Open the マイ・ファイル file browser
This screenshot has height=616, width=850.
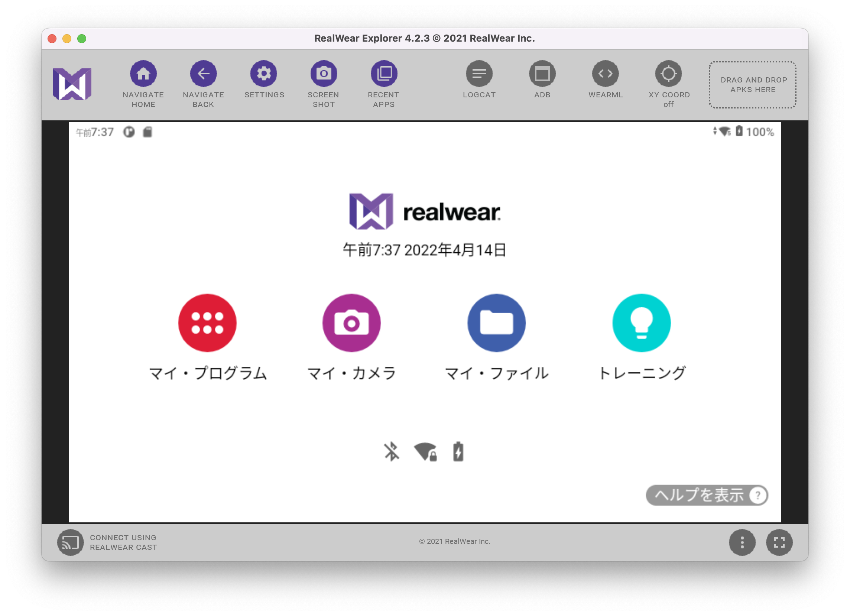(x=496, y=323)
